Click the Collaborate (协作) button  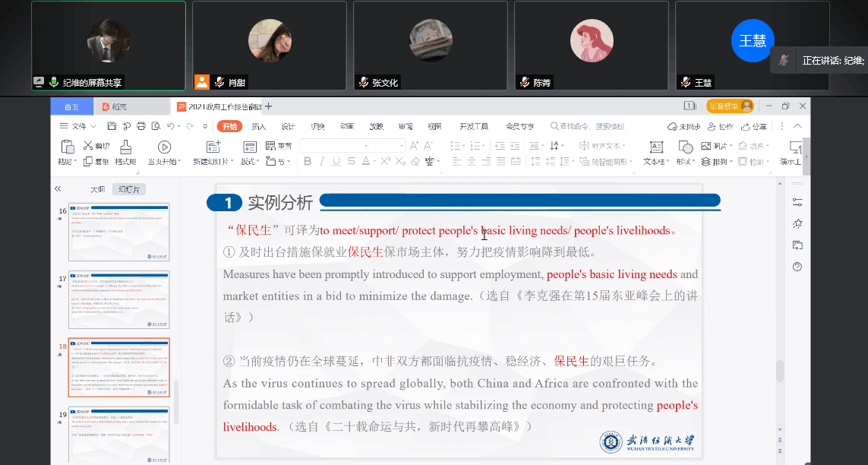pyautogui.click(x=720, y=126)
